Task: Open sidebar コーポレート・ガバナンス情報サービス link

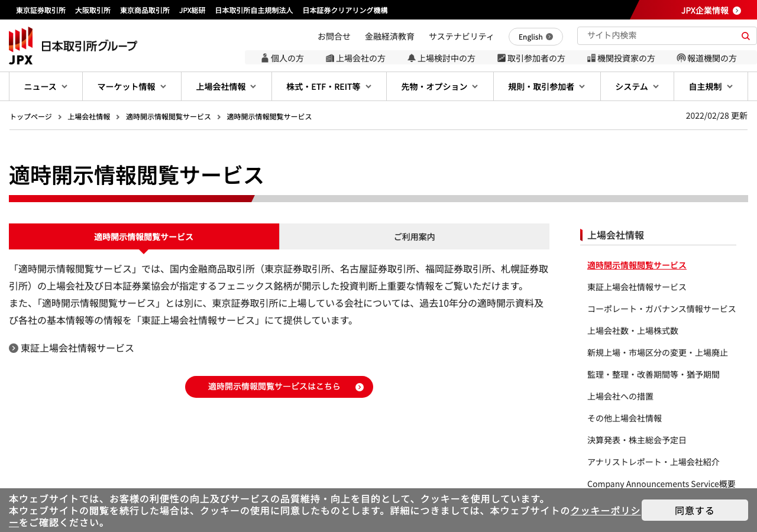Action: pos(662,309)
